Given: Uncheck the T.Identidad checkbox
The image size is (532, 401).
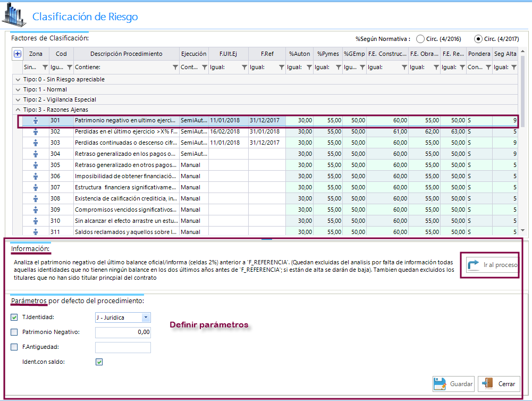Looking at the screenshot, I should pos(14,317).
